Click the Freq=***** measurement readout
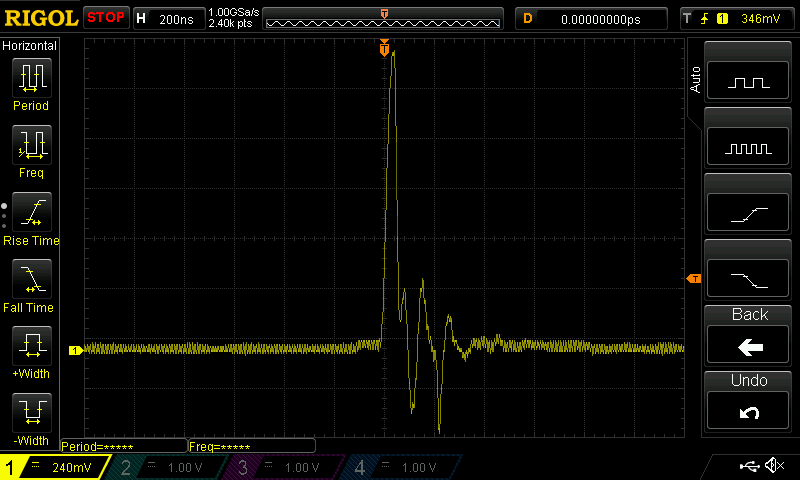 pos(252,446)
